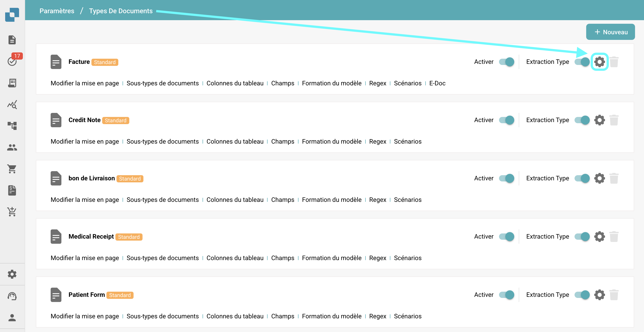Open the validation tasks icon with badge 17
Viewport: 644px width, 332px height.
(12, 61)
